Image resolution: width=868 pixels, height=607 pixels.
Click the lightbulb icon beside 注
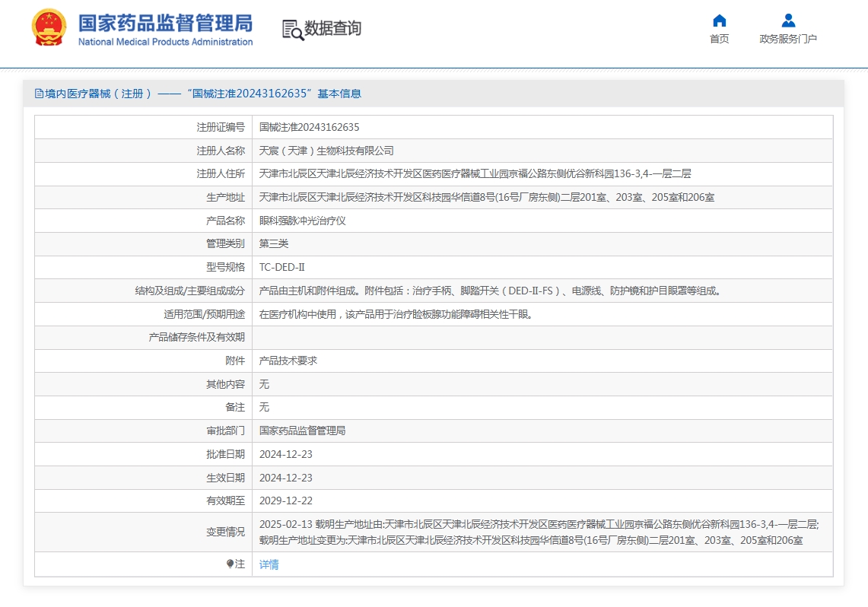[230, 564]
